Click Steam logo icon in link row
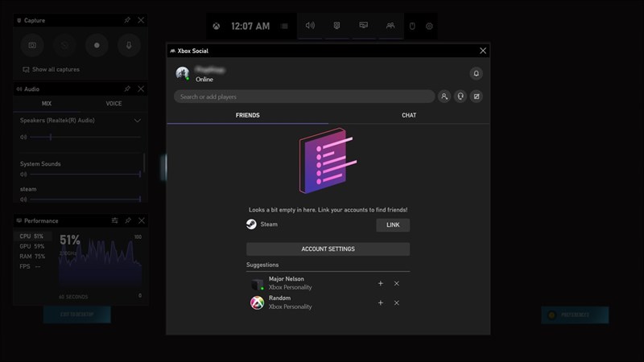Image resolution: width=644 pixels, height=362 pixels. (x=251, y=224)
